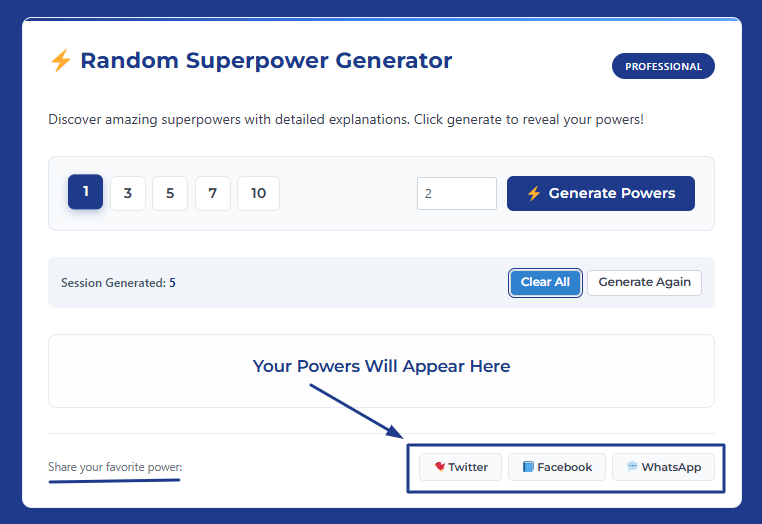
Task: Click lightning icon on Generate Powers button
Action: click(534, 193)
